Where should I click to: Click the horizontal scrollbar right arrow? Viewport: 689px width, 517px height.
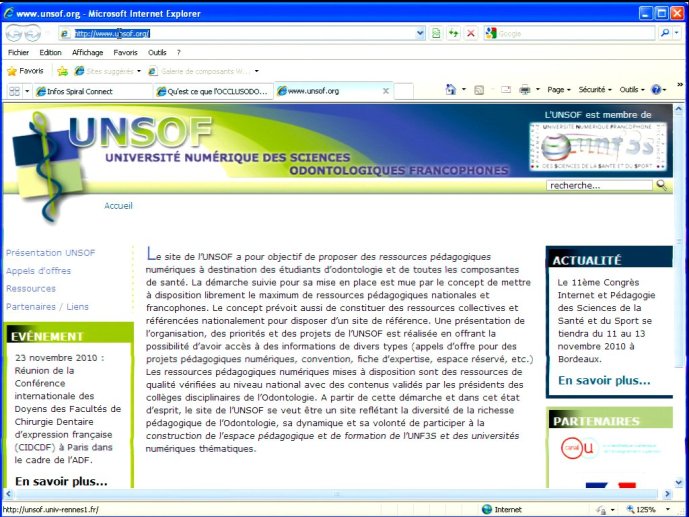pyautogui.click(x=667, y=494)
